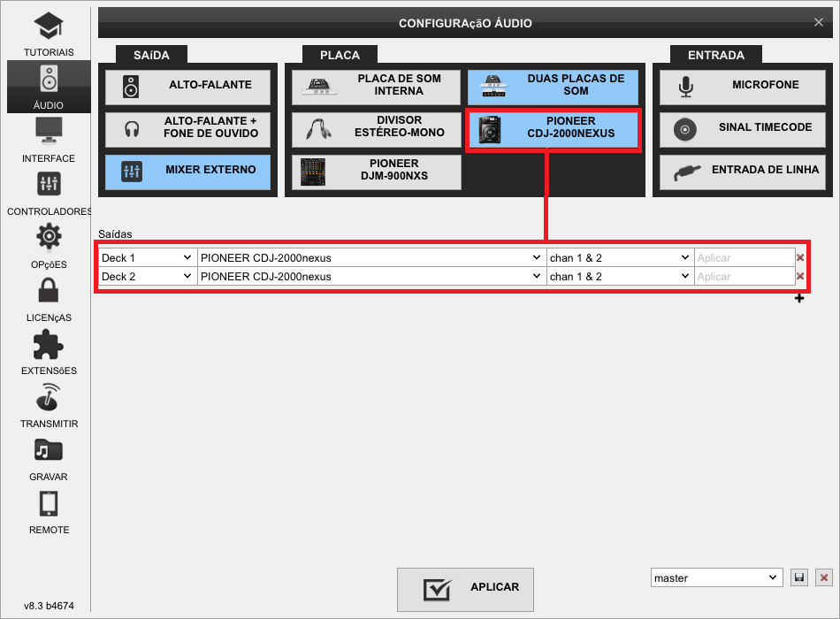Open Controladores mixer sliders icon
The image size is (840, 619).
49,184
